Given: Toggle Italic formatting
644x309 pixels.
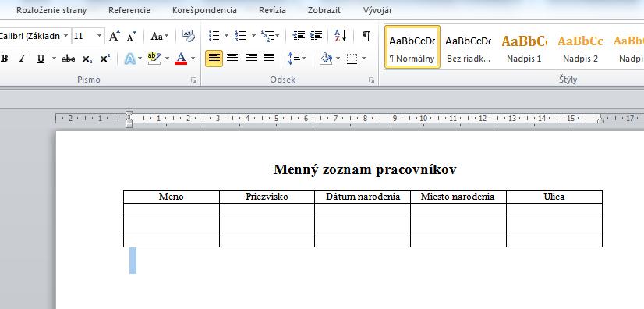Looking at the screenshot, I should (22, 59).
